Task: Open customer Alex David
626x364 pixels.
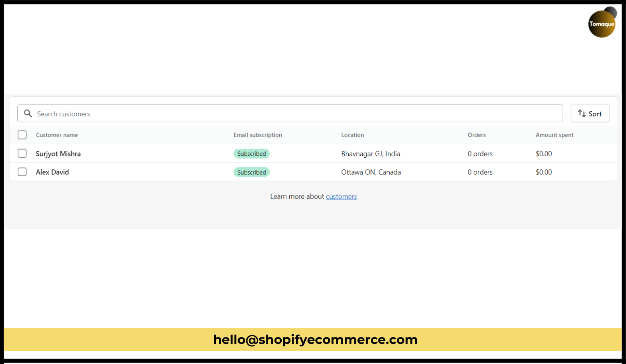Action: coord(52,172)
